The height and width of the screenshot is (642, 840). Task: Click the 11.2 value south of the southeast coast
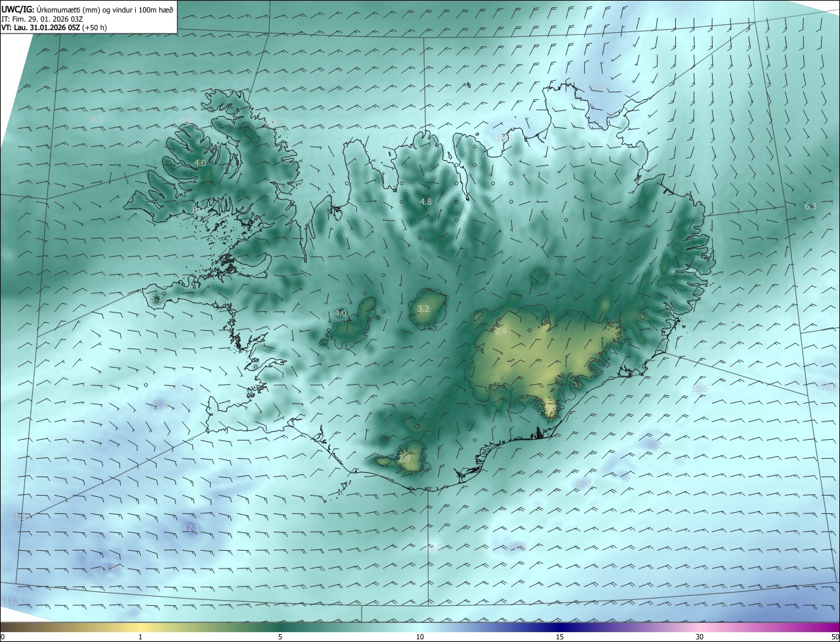click(x=654, y=445)
